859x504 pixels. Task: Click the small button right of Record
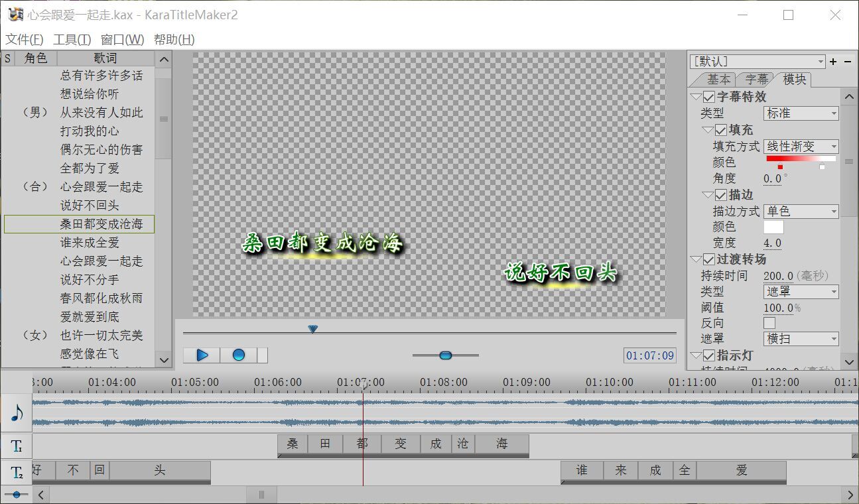click(x=263, y=355)
